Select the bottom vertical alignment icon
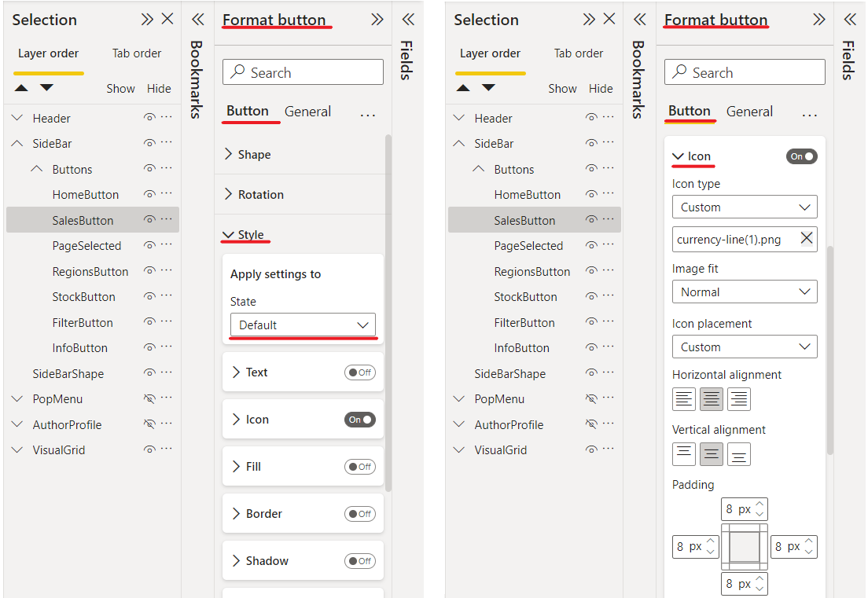868x598 pixels. point(738,454)
